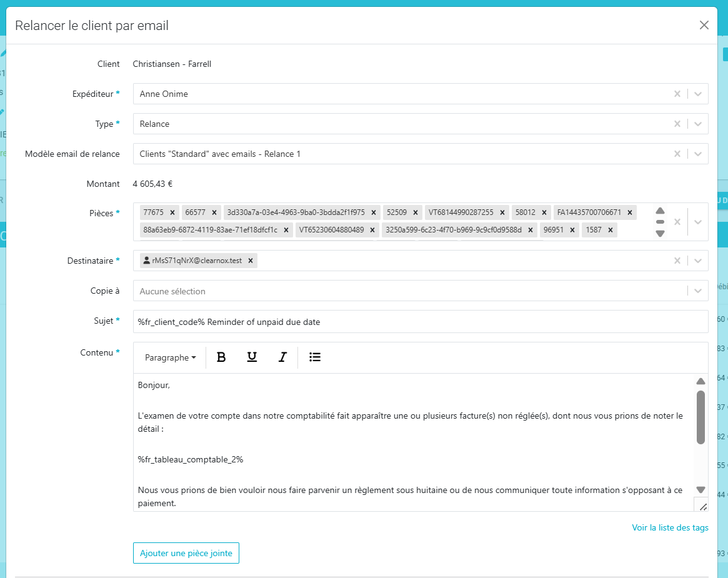The width and height of the screenshot is (728, 578).
Task: Remove piece 3d330a7a-03e4-4963-9ba0-3bdda2f1f975
Action: pyautogui.click(x=373, y=212)
